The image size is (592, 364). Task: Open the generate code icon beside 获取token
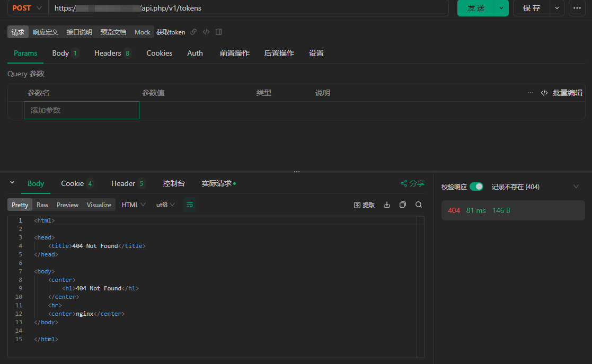[206, 32]
